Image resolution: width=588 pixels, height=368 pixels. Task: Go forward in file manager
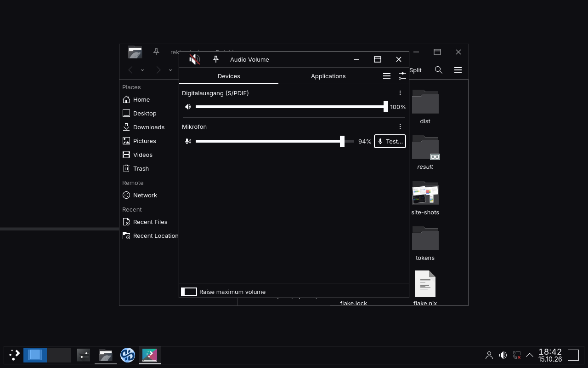(x=158, y=70)
